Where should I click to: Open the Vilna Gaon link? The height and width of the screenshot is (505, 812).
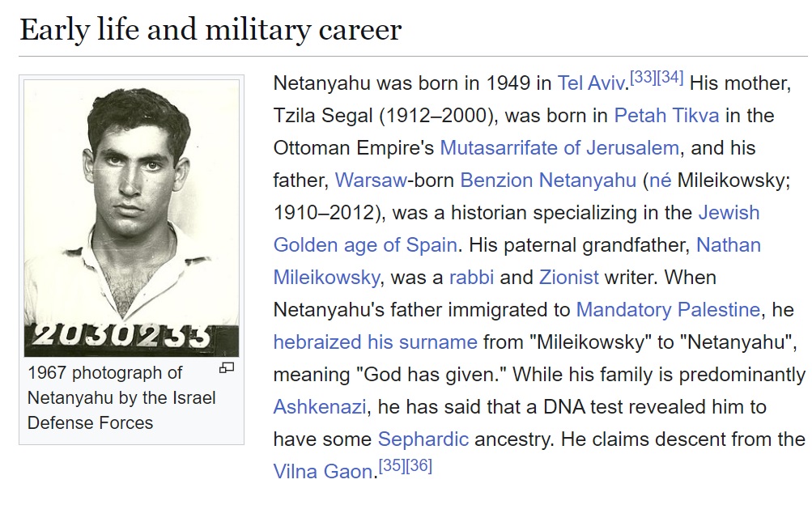322,471
